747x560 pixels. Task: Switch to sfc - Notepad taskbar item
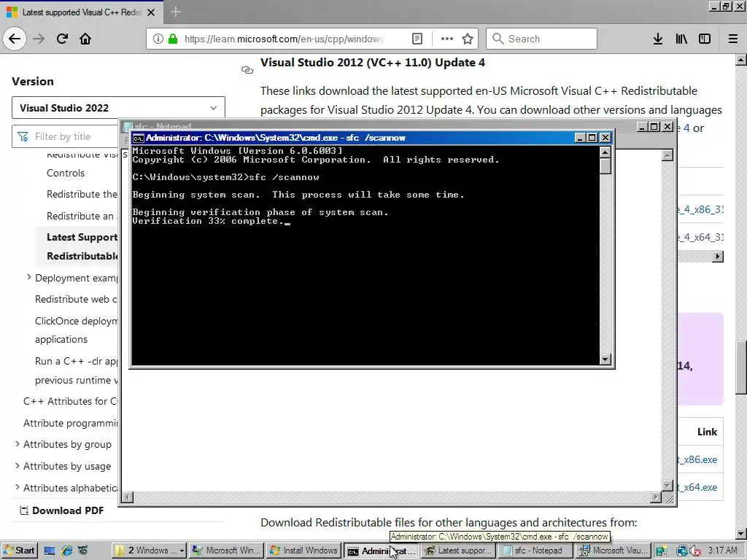click(x=535, y=551)
